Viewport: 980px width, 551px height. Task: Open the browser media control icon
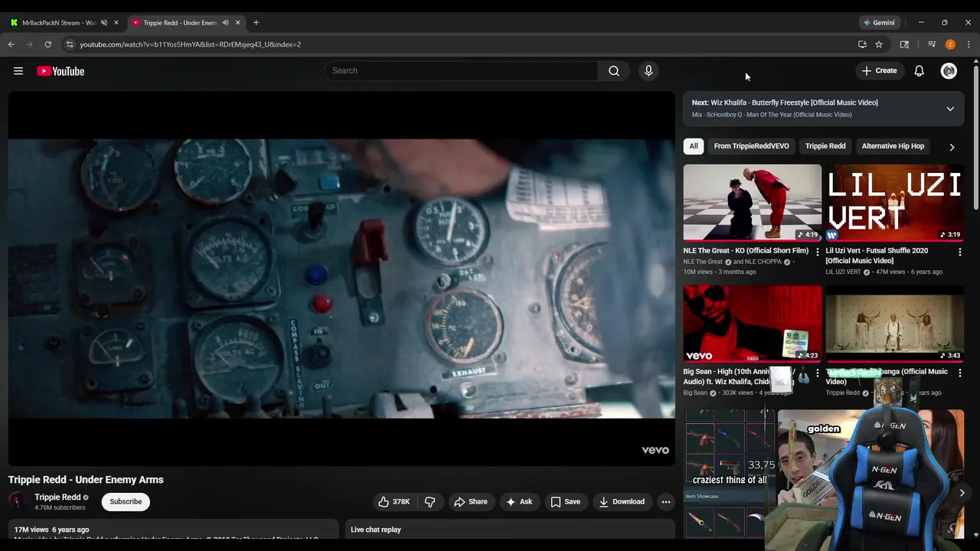point(932,44)
